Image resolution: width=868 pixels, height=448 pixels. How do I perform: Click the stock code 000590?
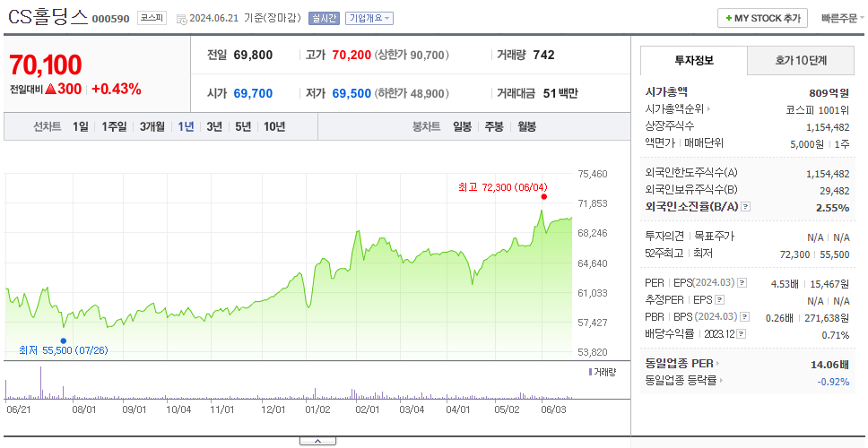110,19
